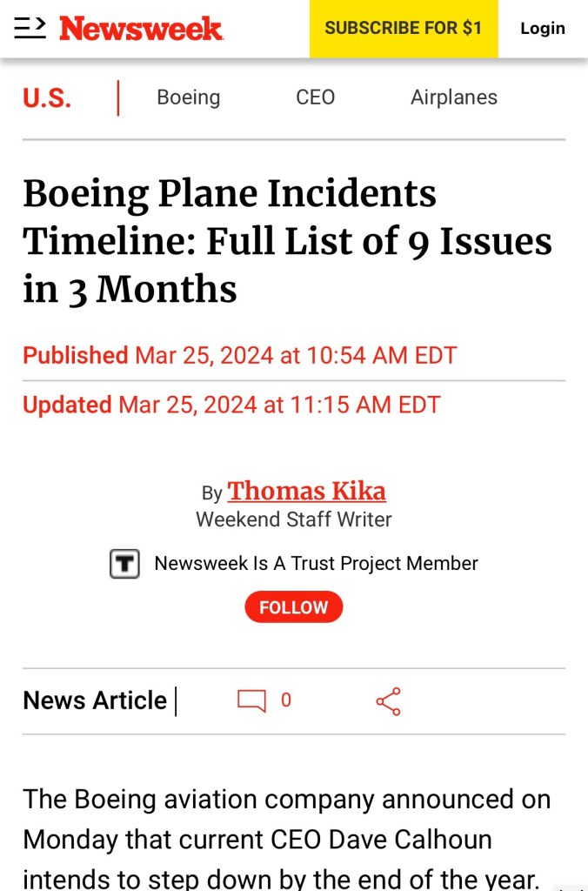Screen dimensions: 588x891
Task: Click the Boeing Plane Incidents headline
Action: (x=287, y=241)
